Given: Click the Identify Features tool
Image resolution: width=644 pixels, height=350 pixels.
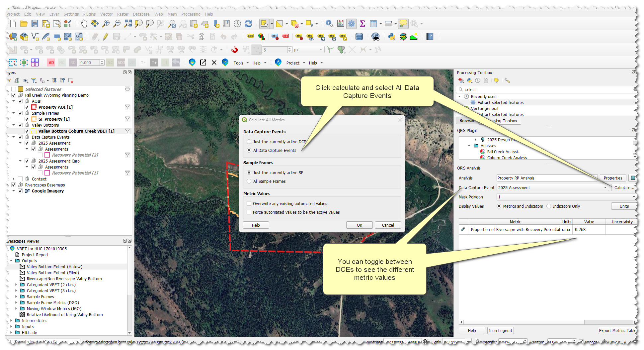Looking at the screenshot, I should point(329,24).
